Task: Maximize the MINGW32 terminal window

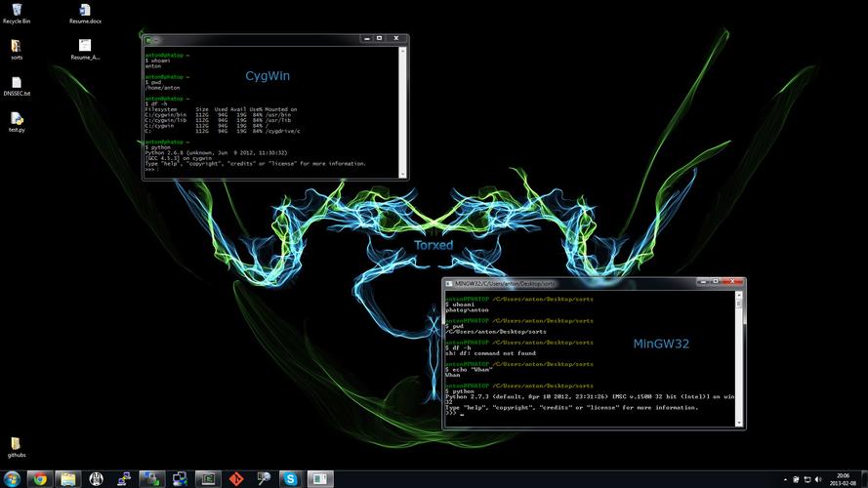Action: pos(716,282)
